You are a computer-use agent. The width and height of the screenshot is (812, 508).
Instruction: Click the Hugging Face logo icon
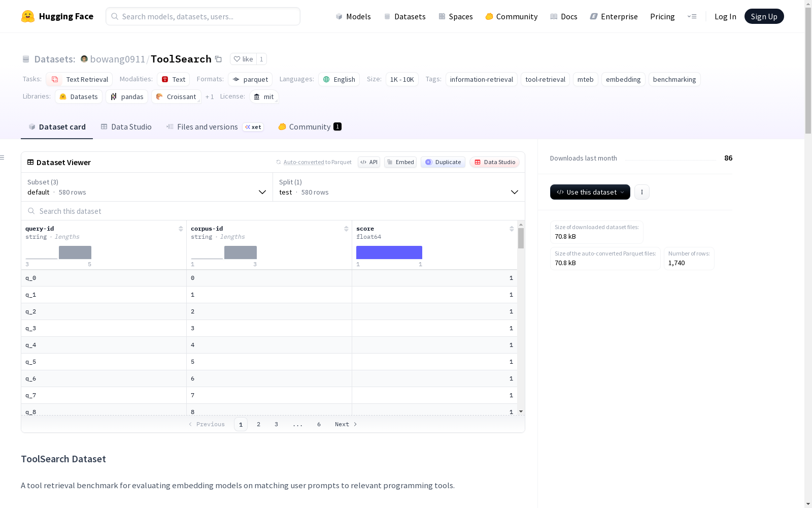pyautogui.click(x=28, y=16)
